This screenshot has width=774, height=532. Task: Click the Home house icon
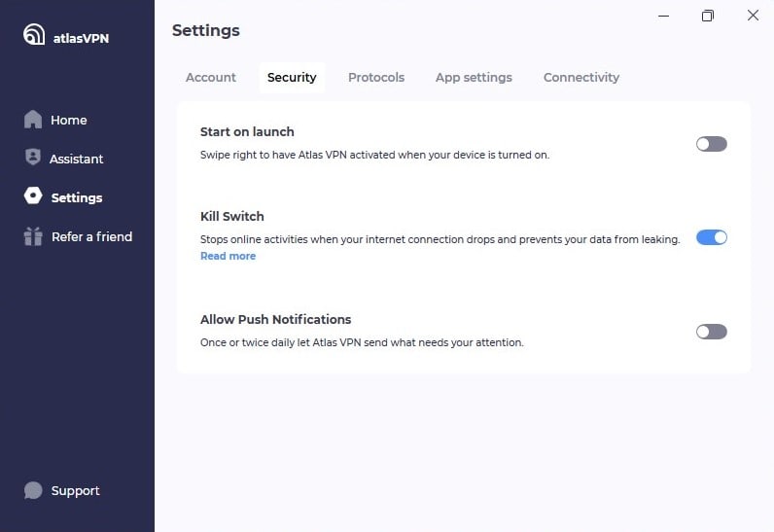click(33, 120)
